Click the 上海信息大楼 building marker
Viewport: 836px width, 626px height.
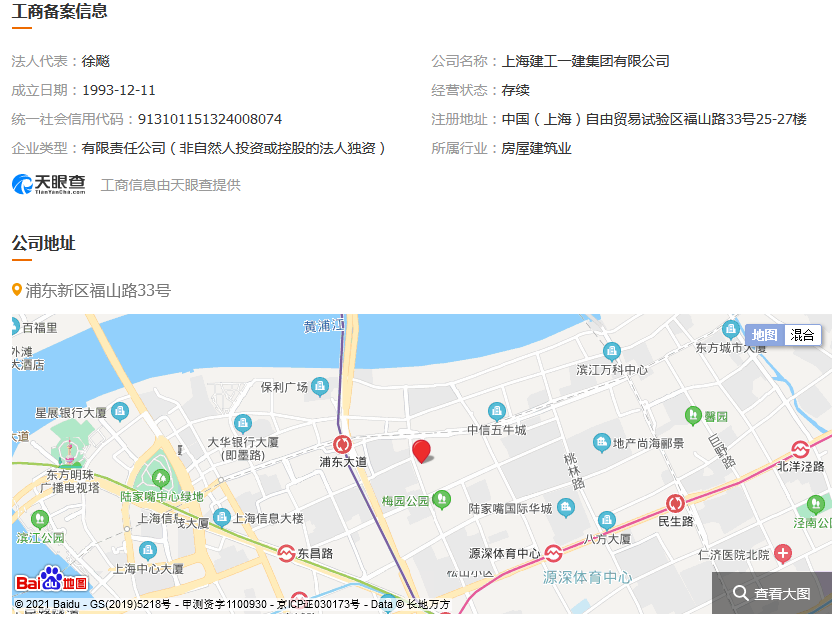pyautogui.click(x=221, y=517)
